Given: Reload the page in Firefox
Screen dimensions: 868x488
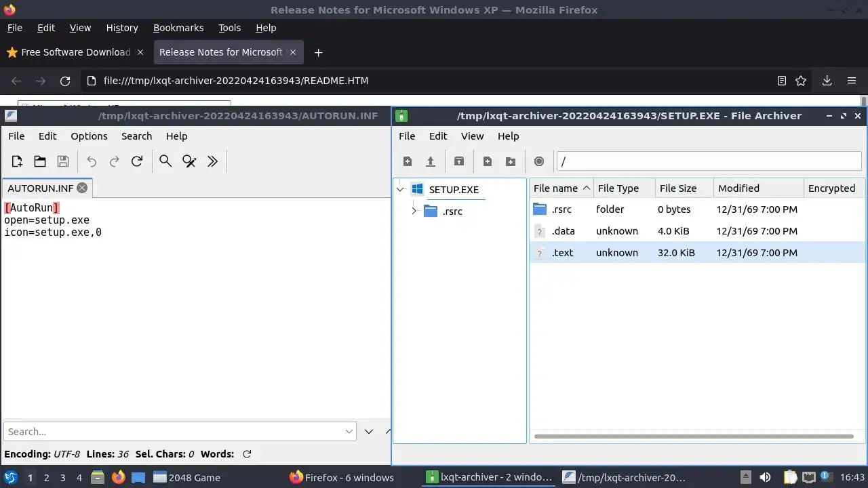Looking at the screenshot, I should pos(65,81).
